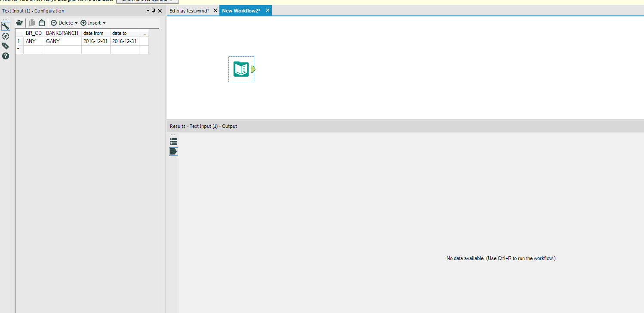Show metadata with the list icon in Results

(173, 141)
